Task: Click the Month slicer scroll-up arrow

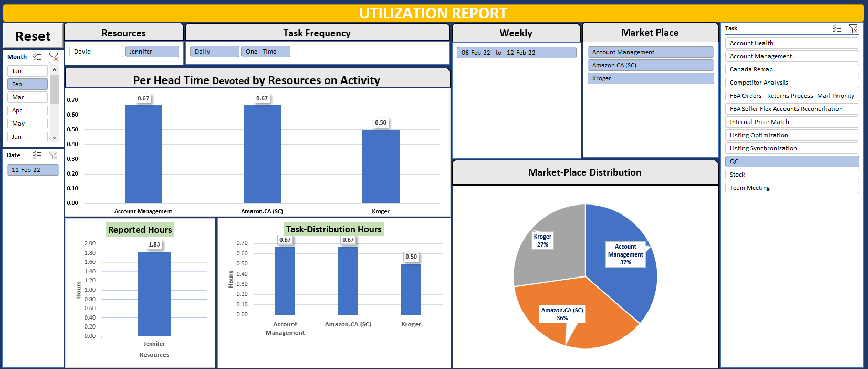Action: [x=55, y=70]
